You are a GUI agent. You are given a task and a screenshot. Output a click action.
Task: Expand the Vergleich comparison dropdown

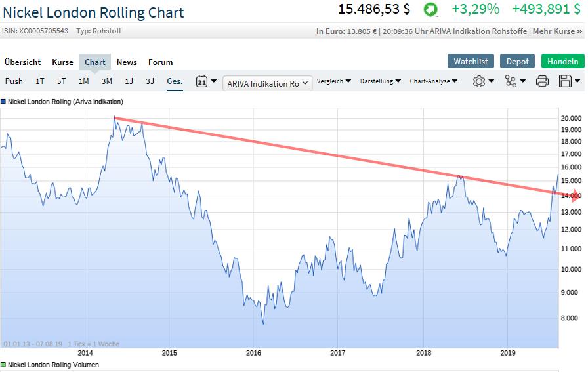pyautogui.click(x=333, y=81)
